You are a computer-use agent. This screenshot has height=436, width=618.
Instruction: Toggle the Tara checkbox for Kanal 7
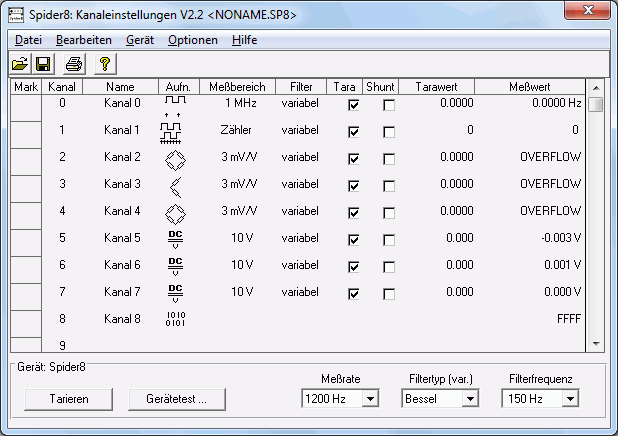[x=353, y=293]
